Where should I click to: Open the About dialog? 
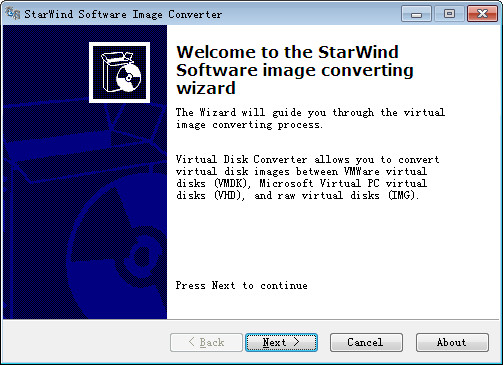click(x=452, y=342)
